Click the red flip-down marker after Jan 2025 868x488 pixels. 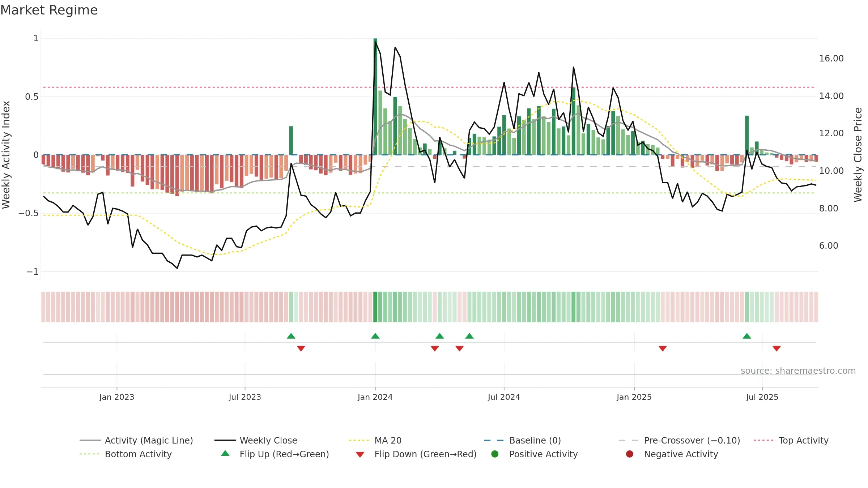(663, 348)
